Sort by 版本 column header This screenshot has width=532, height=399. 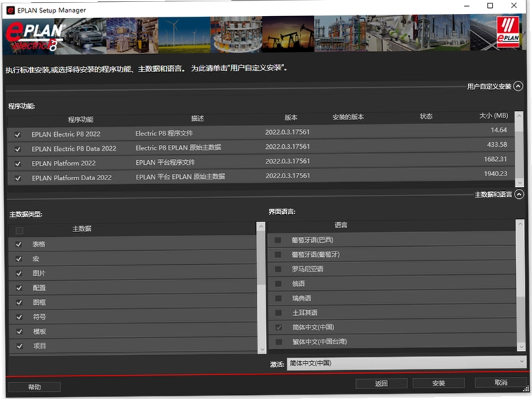pos(291,117)
